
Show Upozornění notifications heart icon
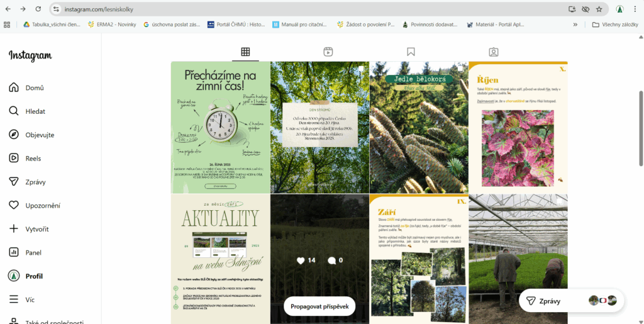coord(14,205)
